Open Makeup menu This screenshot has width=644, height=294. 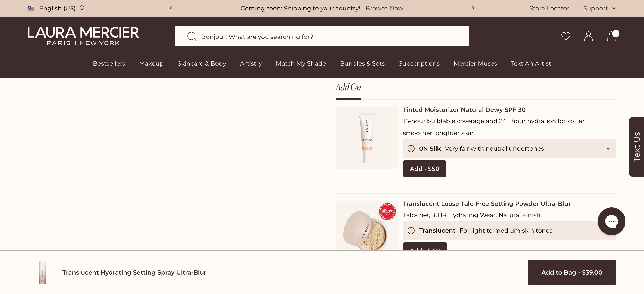click(151, 64)
